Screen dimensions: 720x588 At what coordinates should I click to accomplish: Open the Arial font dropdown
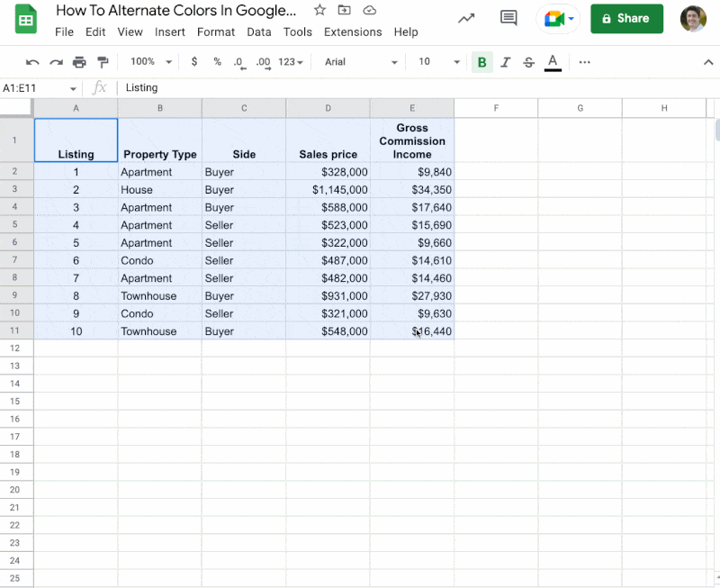tap(361, 62)
